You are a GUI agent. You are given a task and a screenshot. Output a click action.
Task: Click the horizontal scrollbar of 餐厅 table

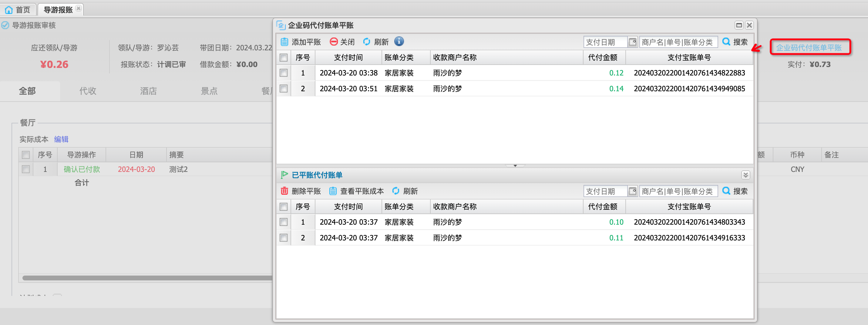(x=147, y=278)
